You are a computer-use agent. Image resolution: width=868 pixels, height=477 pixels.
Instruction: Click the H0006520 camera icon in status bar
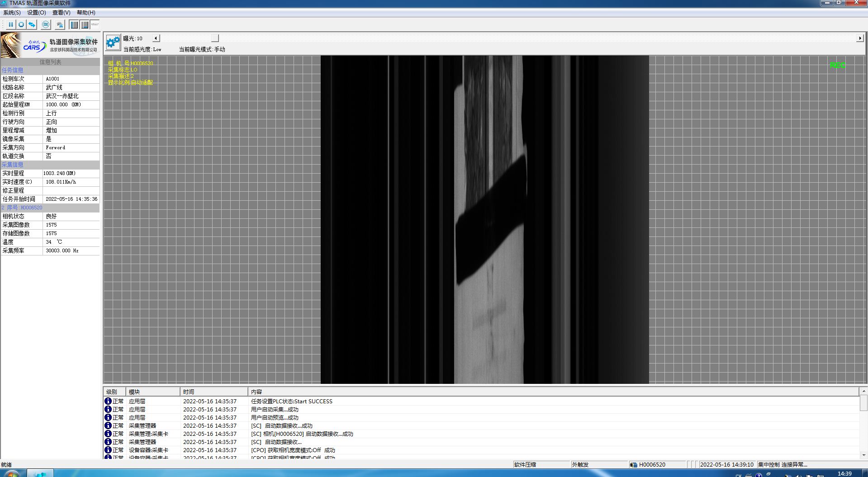(634, 464)
